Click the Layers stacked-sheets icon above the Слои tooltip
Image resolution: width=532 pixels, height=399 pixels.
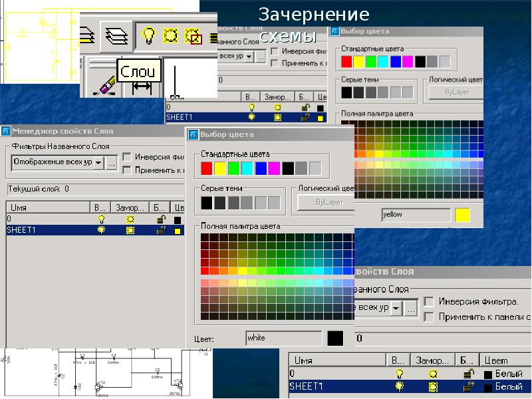pos(117,37)
